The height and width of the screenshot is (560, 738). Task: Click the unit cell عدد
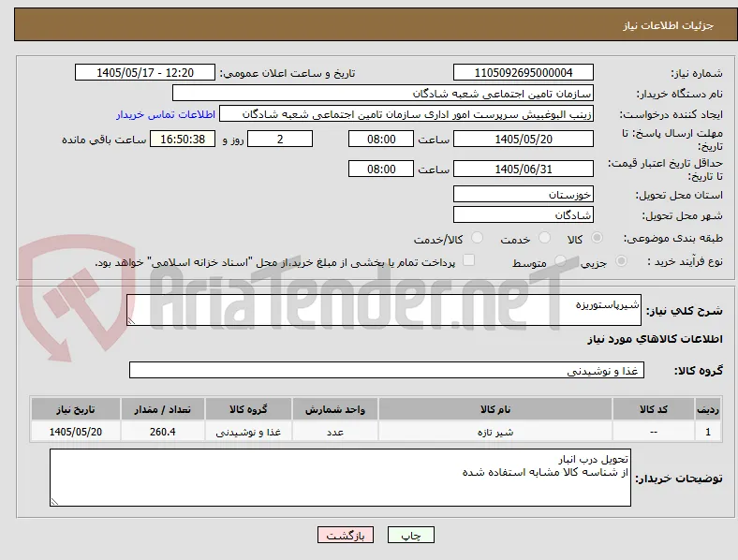(335, 431)
